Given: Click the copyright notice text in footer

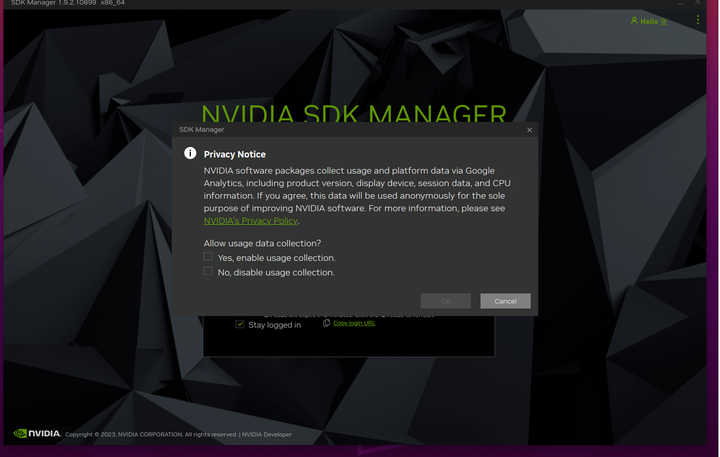Looking at the screenshot, I should (151, 434).
